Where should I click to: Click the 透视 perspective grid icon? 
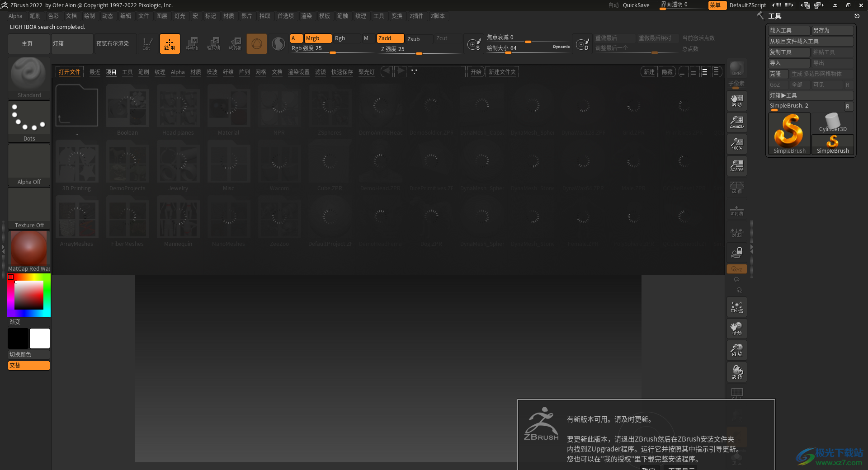click(x=736, y=188)
